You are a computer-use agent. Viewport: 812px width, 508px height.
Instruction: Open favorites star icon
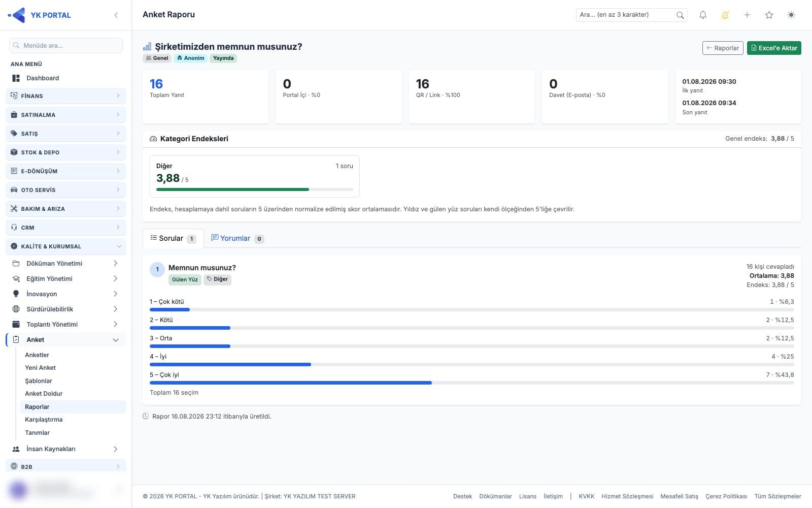click(x=769, y=15)
